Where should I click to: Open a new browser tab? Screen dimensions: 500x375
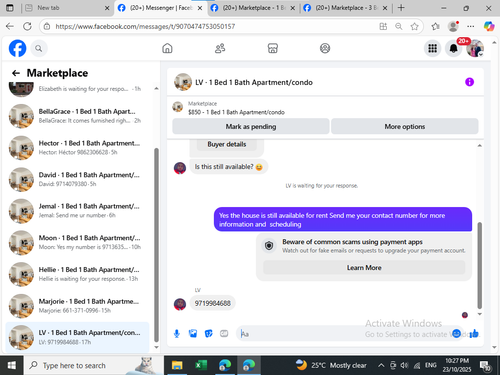point(401,8)
